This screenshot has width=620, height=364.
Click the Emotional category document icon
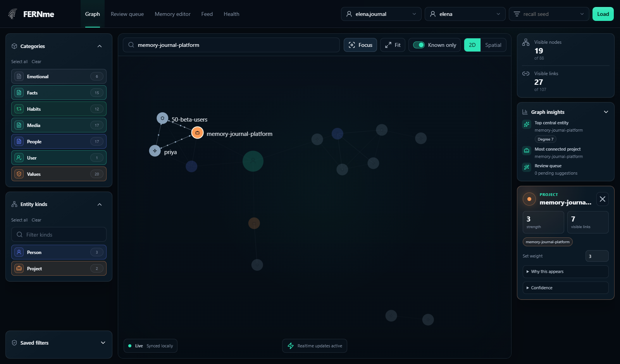(19, 76)
